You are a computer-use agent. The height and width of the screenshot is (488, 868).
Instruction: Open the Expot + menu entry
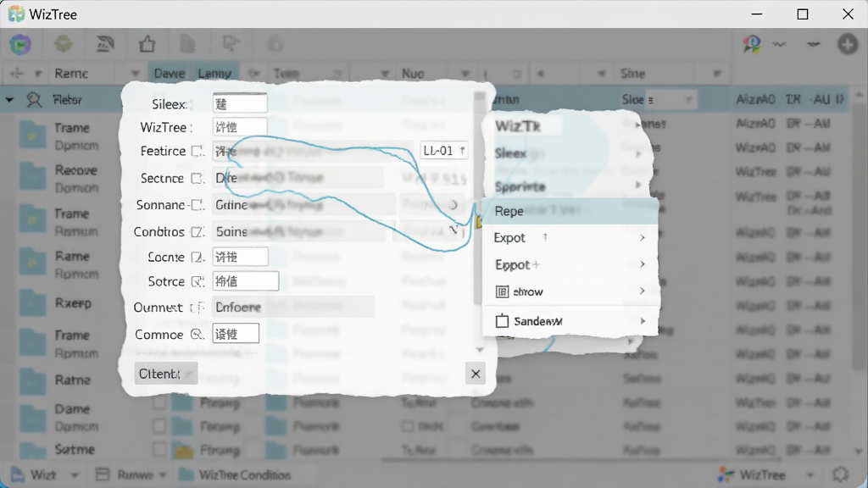(570, 264)
